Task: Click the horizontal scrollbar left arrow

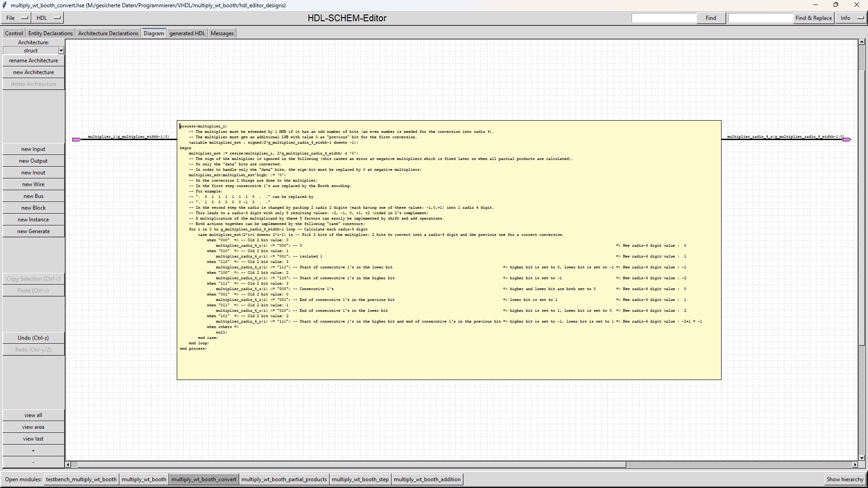Action: [x=68, y=465]
